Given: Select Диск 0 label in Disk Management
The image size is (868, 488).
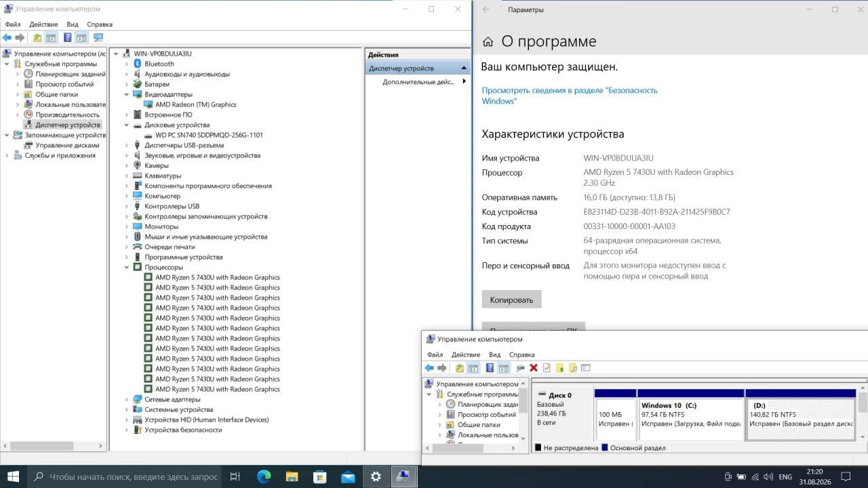Looking at the screenshot, I should click(560, 395).
